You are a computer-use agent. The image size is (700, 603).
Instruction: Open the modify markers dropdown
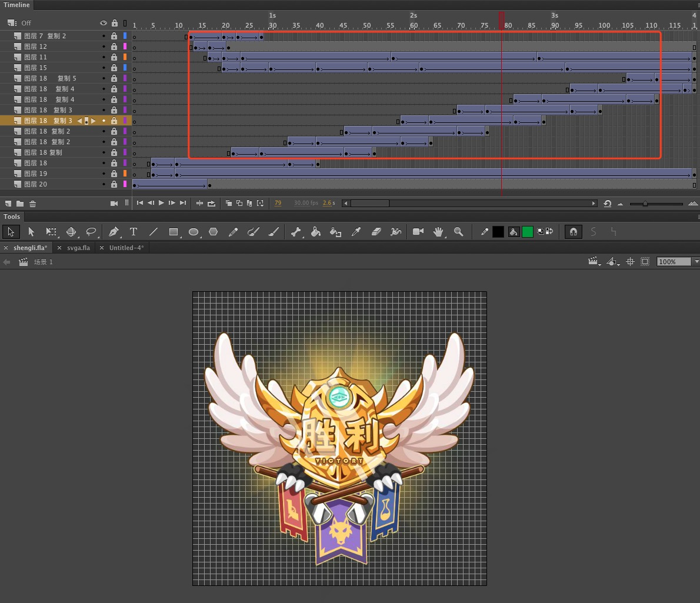260,203
